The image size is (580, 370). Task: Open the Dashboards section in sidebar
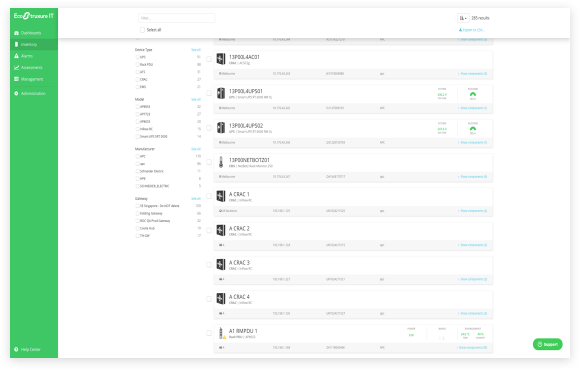pos(27,33)
